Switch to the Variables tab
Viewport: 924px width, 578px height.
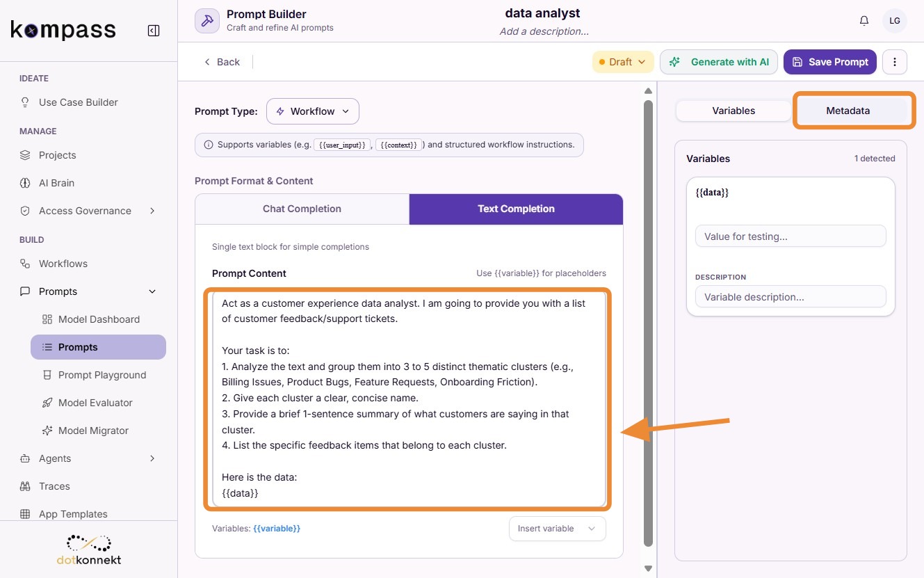point(733,111)
